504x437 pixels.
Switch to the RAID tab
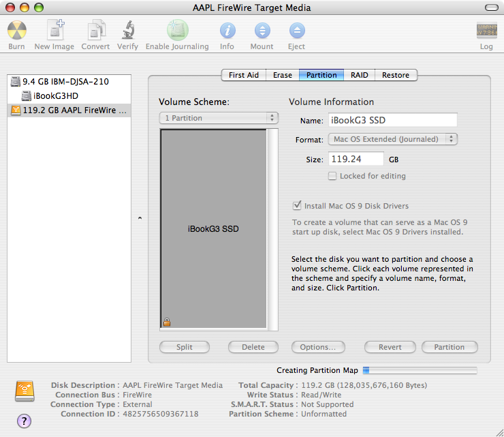[x=360, y=75]
